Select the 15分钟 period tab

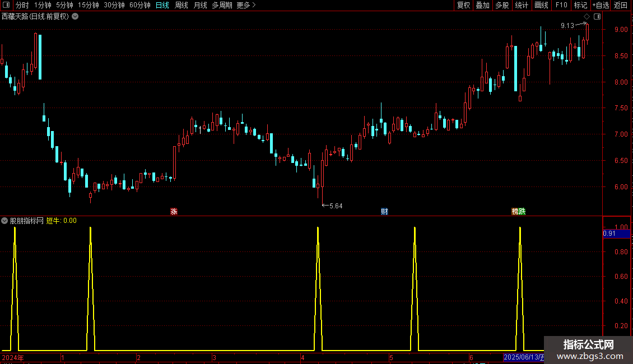tap(88, 5)
